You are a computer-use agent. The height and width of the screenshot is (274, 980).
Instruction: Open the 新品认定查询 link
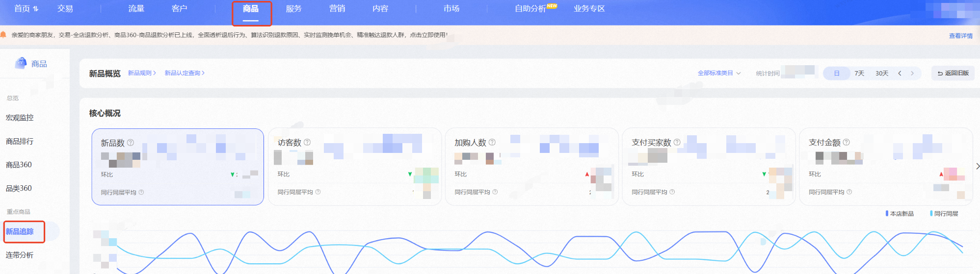185,73
